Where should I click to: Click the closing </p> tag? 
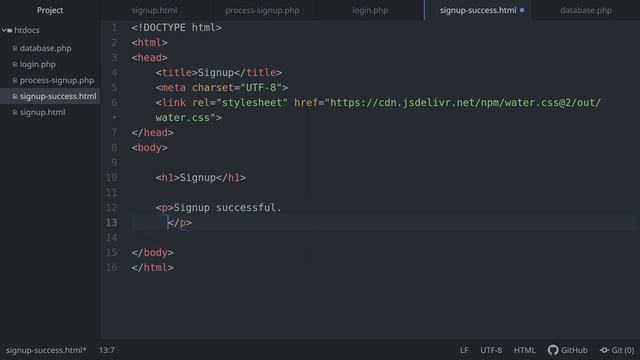pos(179,223)
